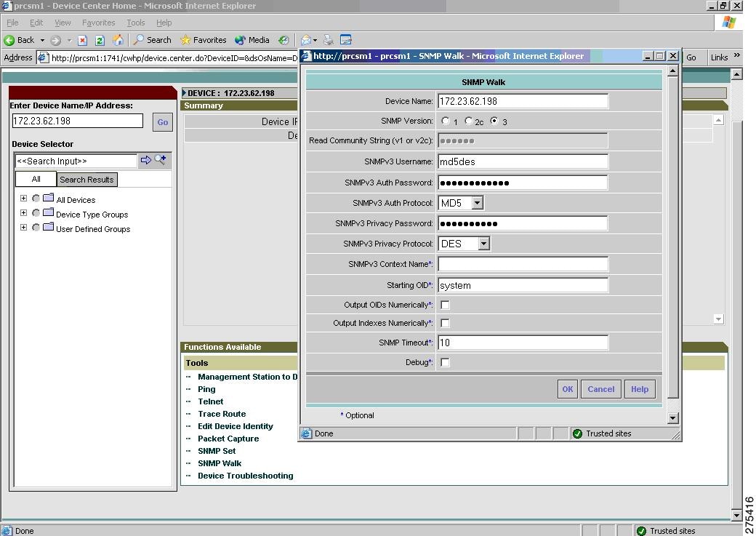Click the All Devices folder icon
756x536 pixels.
coord(48,198)
